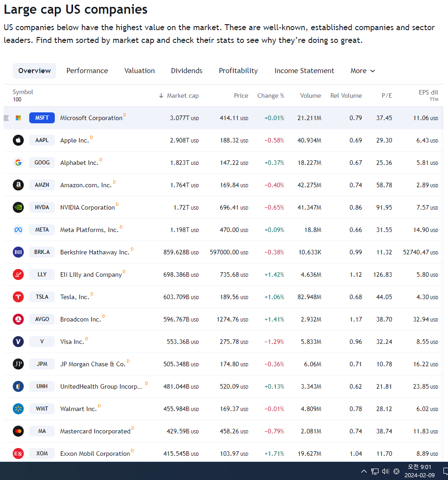Viewport: 448px width, 480px height.
Task: Click the Exxon Mobil Corporation name
Action: pyautogui.click(x=95, y=454)
